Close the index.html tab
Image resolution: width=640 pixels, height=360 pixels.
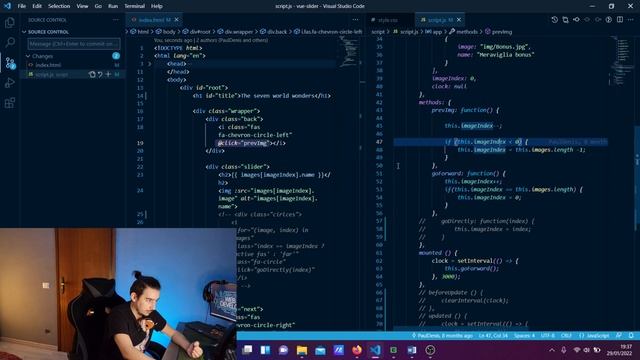tap(176, 20)
